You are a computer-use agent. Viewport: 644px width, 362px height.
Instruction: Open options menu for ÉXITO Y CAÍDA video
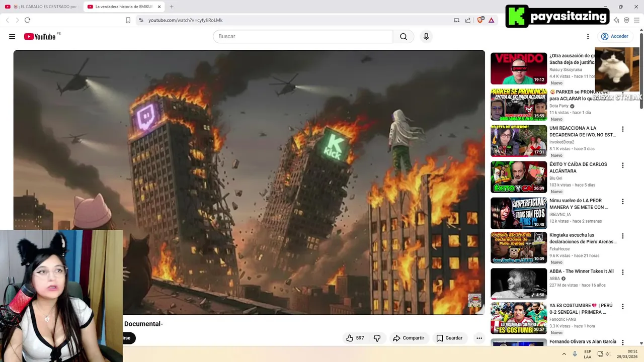[x=623, y=165]
